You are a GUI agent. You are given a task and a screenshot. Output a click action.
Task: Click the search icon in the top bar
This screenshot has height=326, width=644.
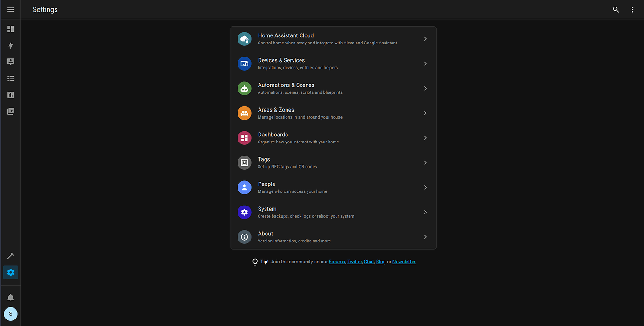pyautogui.click(x=616, y=9)
